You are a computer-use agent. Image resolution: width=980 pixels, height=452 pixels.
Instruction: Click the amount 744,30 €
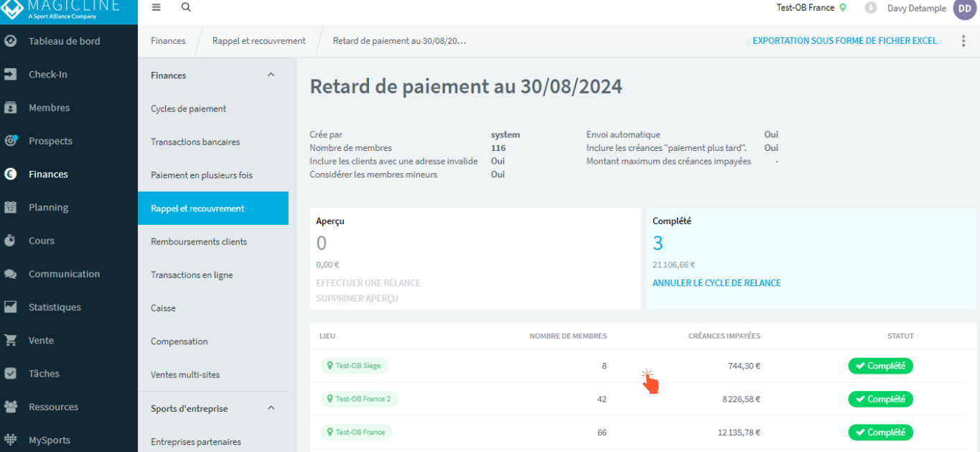(744, 366)
